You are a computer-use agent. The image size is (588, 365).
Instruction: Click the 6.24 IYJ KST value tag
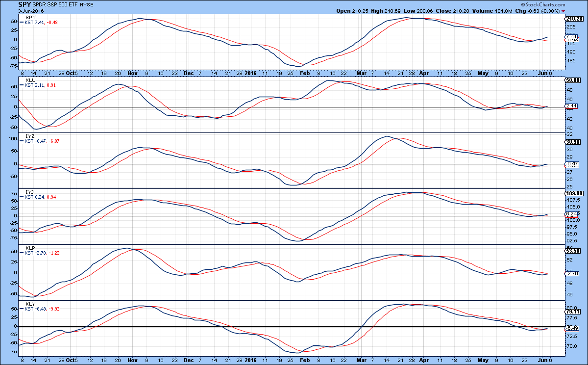(571, 214)
